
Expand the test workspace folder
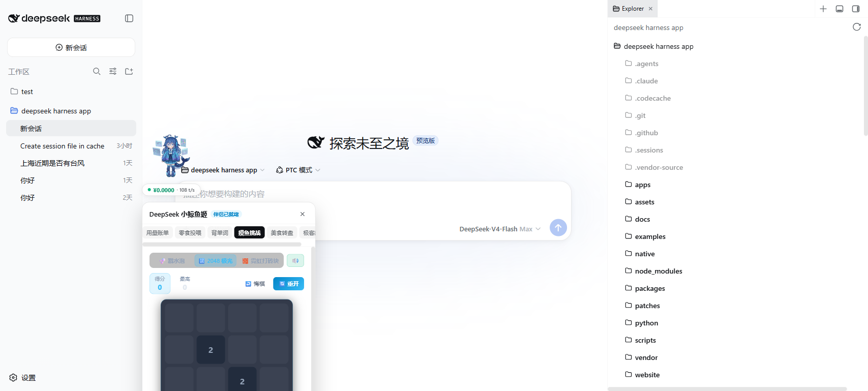pos(71,92)
